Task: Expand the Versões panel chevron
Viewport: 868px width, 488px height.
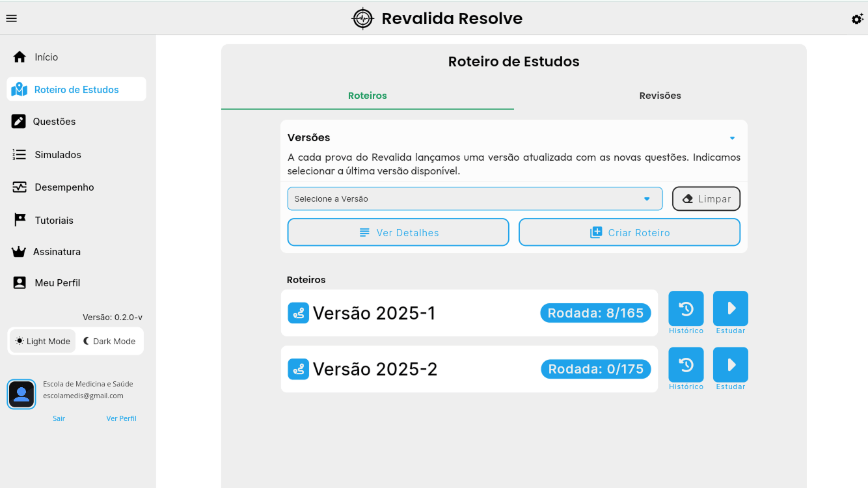Action: (x=731, y=138)
